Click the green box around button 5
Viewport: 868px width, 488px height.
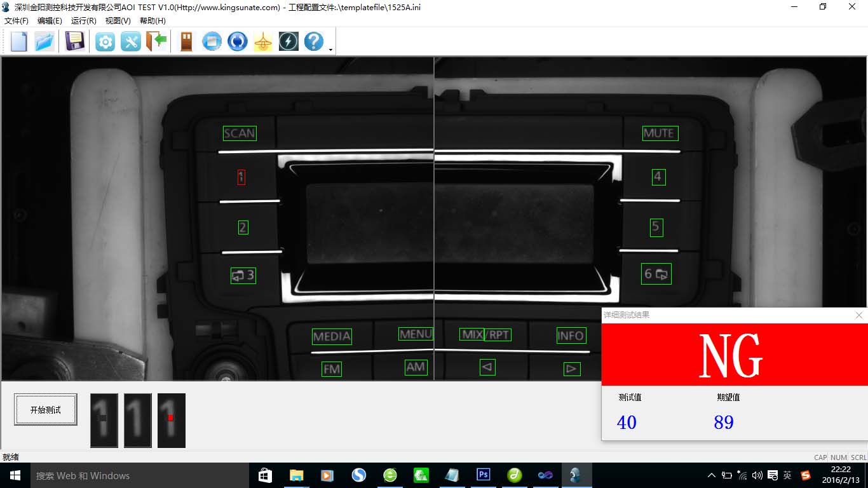click(x=657, y=227)
